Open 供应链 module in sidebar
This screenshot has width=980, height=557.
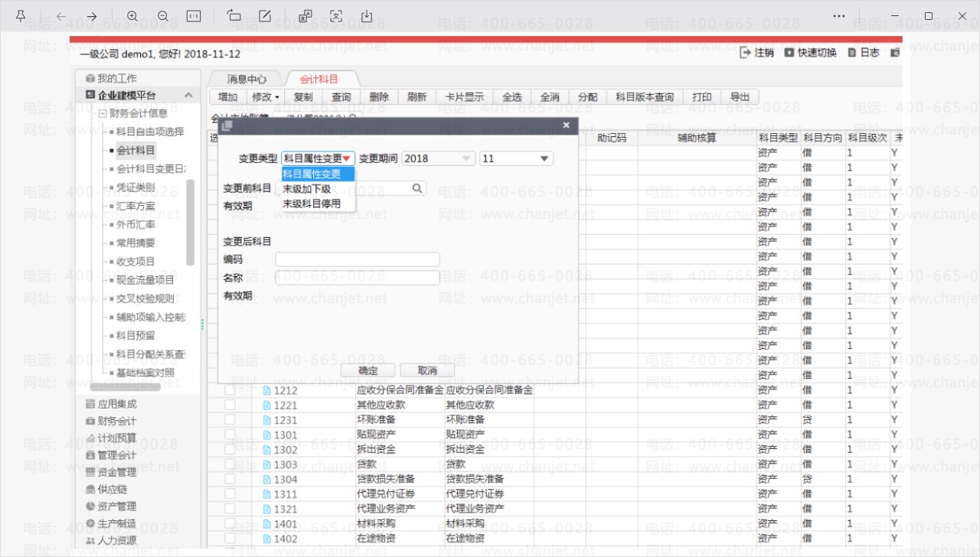click(107, 489)
